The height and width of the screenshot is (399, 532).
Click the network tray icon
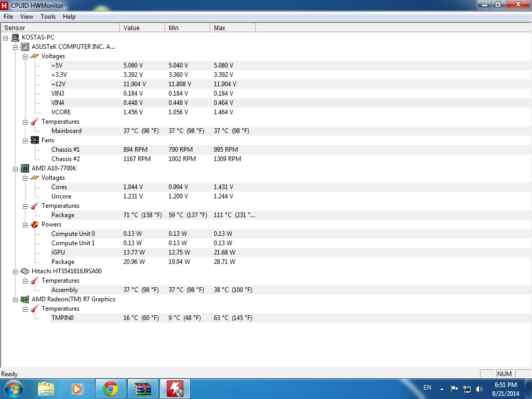(x=467, y=389)
